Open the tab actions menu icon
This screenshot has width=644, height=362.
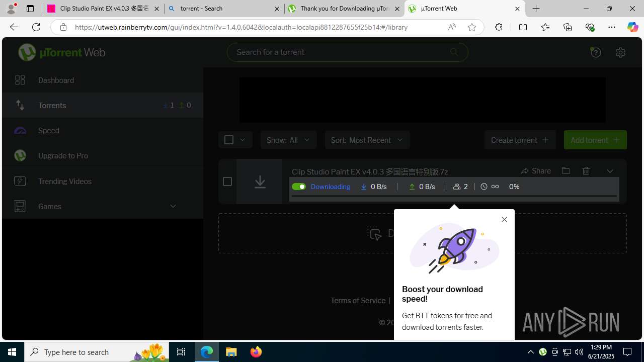(30, 9)
